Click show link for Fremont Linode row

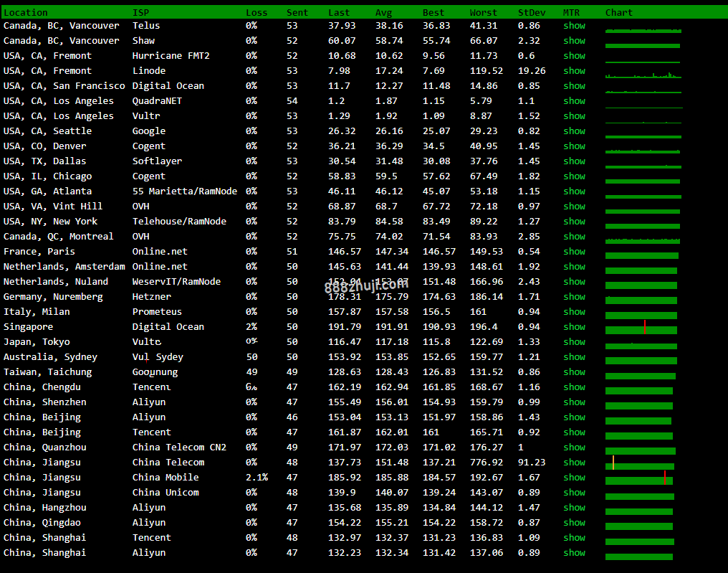point(575,70)
